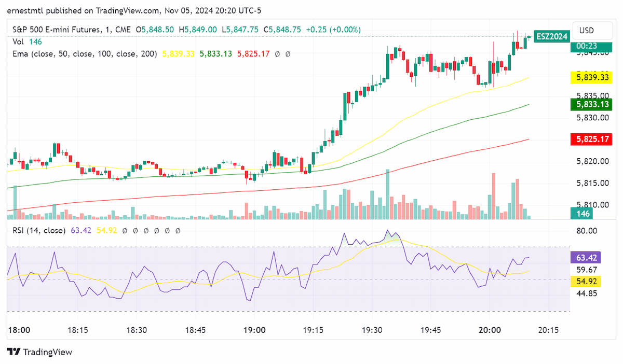Viewport: 623px width, 364px height.
Task: Click the 44.85 RSI axis label
Action: [587, 293]
